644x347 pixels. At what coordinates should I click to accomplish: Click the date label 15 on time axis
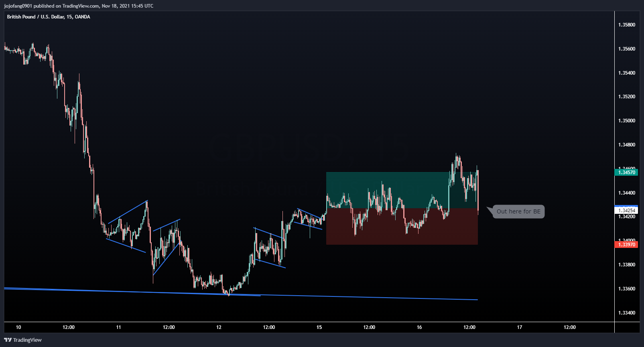pos(319,327)
